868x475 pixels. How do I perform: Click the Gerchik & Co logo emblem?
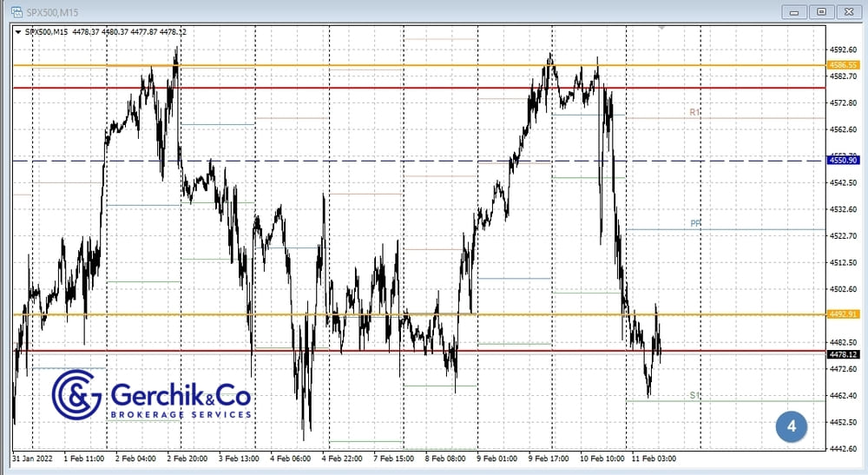pos(76,394)
